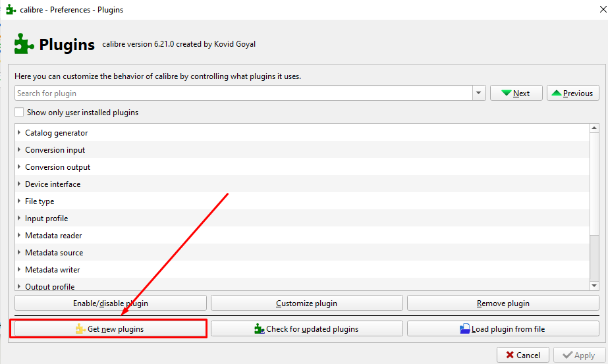Select the Catalog generator row text
Image resolution: width=608 pixels, height=364 pixels.
click(56, 132)
